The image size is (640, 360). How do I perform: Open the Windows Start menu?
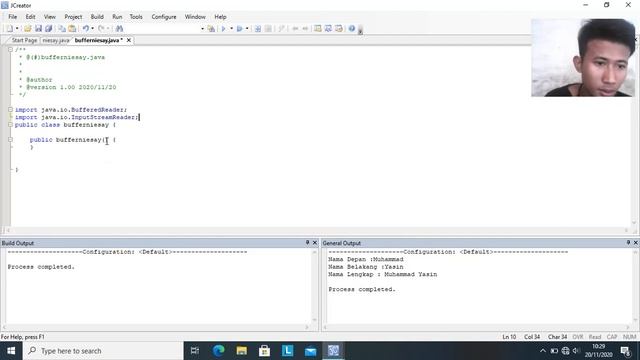[x=11, y=351]
